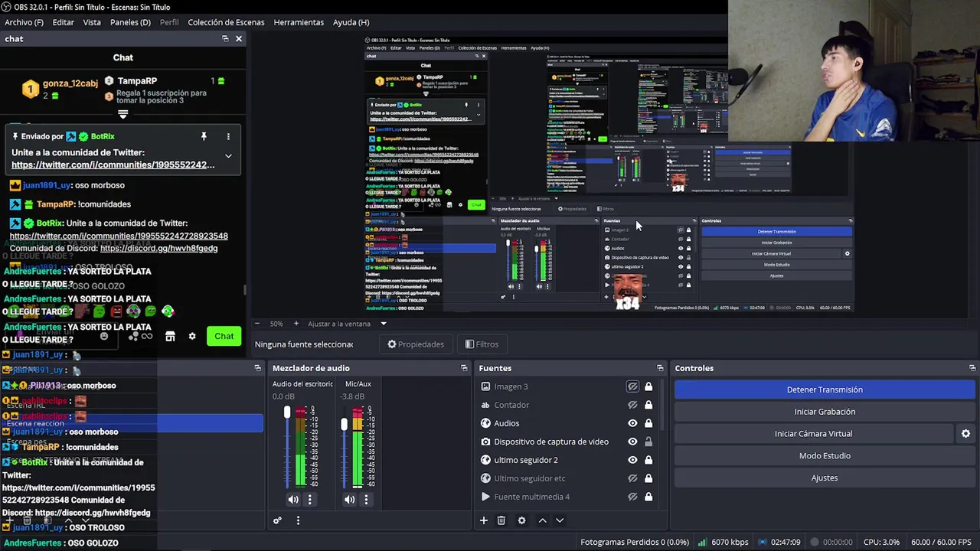Screen dimensions: 980x551
Task: Open the Paneles menu
Action: (130, 22)
